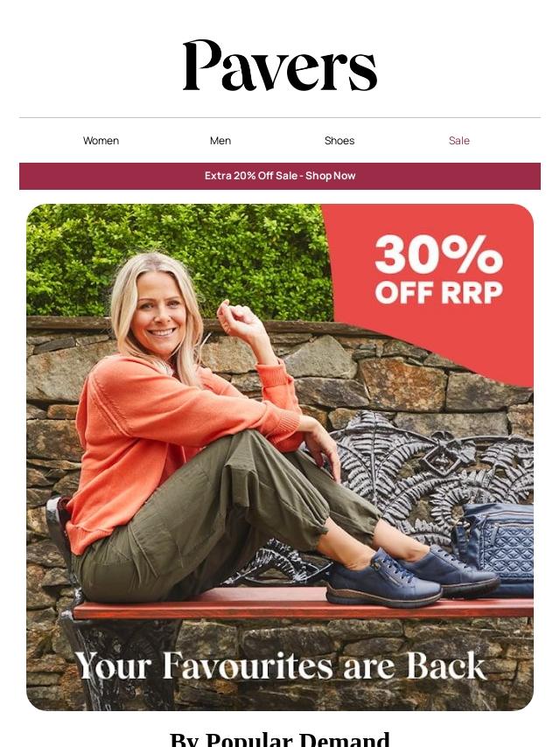Click the Pavers logo at the top
Image resolution: width=560 pixels, height=747 pixels.
280,66
